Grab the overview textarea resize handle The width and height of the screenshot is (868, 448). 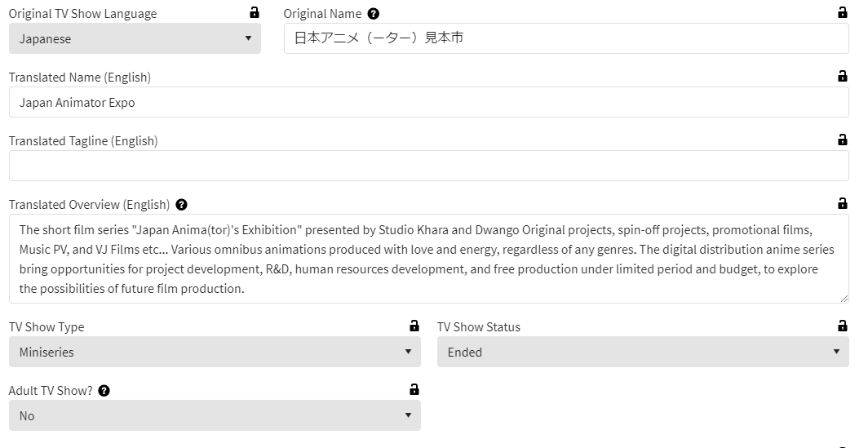[x=844, y=299]
